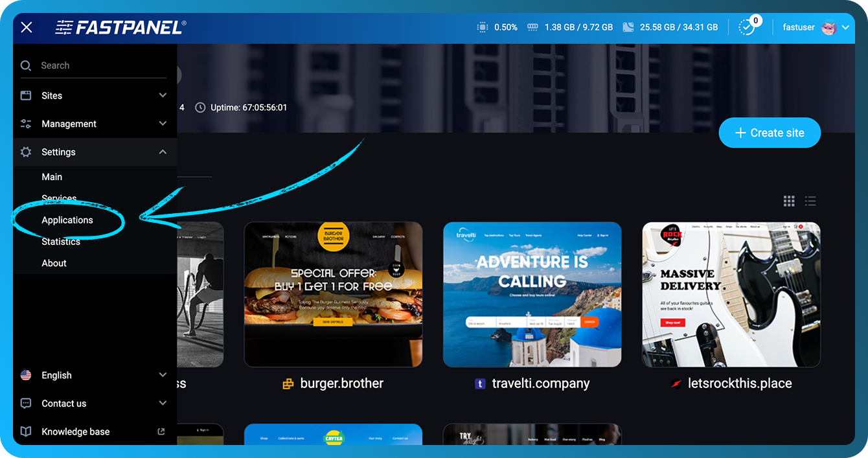Open Knowledge base via external link icon

(x=161, y=431)
